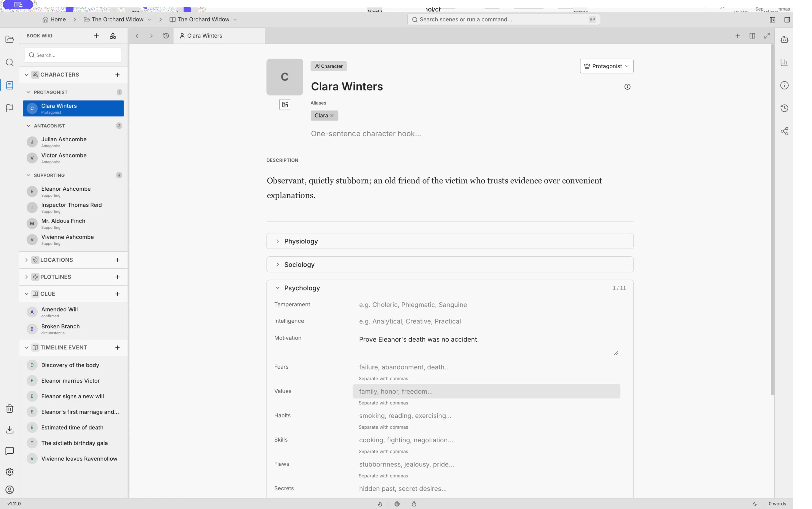Add a new clue

click(x=117, y=294)
